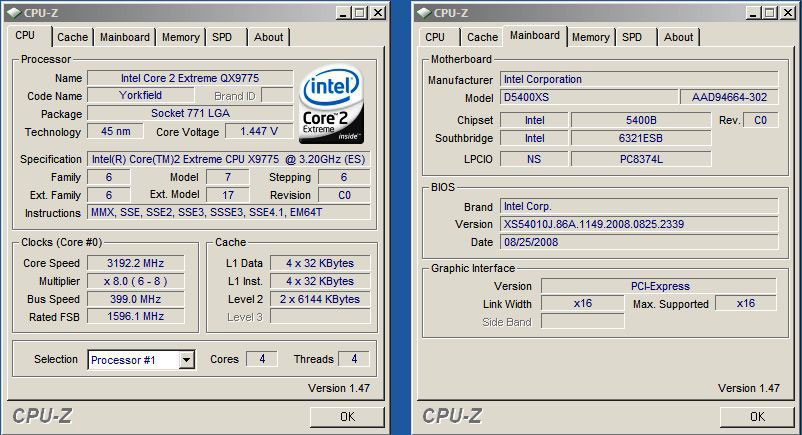Click the Cores count value 4

pos(262,359)
